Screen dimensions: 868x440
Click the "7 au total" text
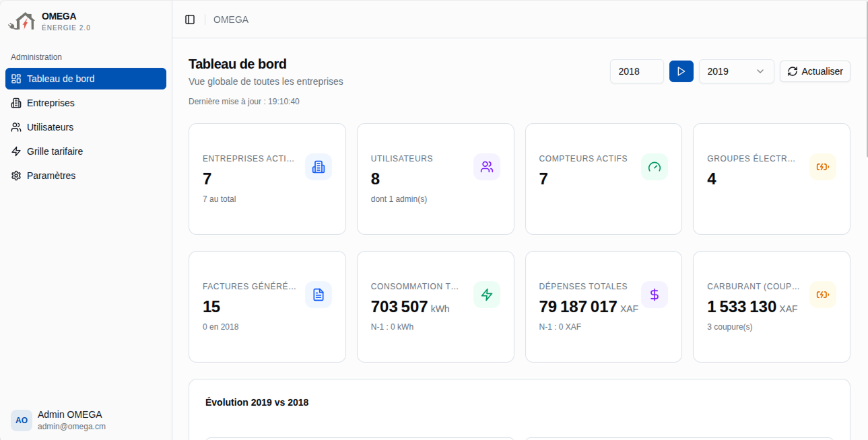220,199
